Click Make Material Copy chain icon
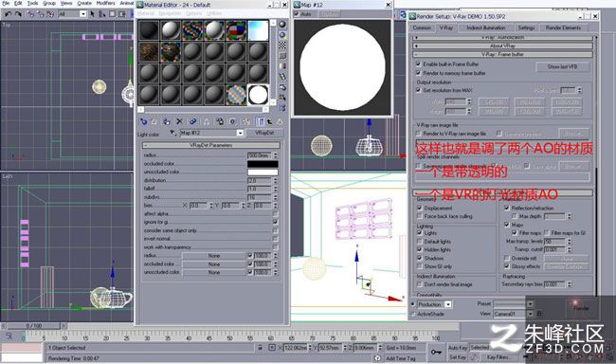The width and height of the screenshot is (616, 364). coord(192,121)
